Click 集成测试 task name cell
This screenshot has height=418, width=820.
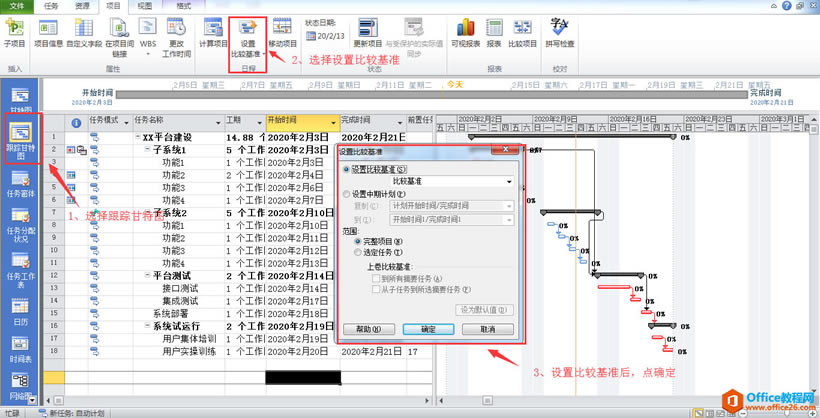tap(180, 301)
